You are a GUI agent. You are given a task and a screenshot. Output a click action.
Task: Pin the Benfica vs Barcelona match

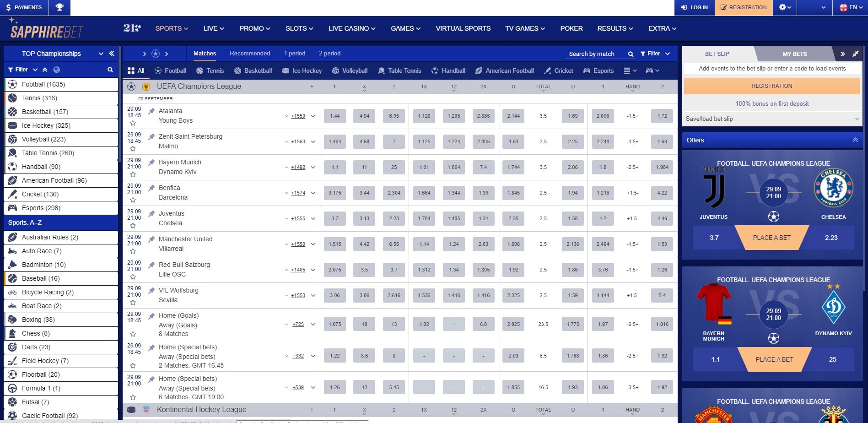coord(151,188)
